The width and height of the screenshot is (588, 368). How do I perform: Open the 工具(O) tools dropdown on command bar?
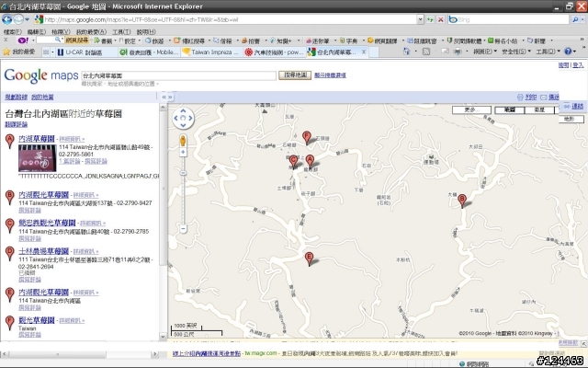pyautogui.click(x=548, y=52)
